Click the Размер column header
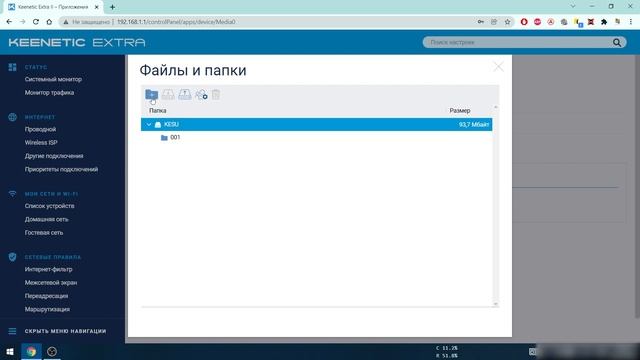640x360 pixels. (x=460, y=111)
